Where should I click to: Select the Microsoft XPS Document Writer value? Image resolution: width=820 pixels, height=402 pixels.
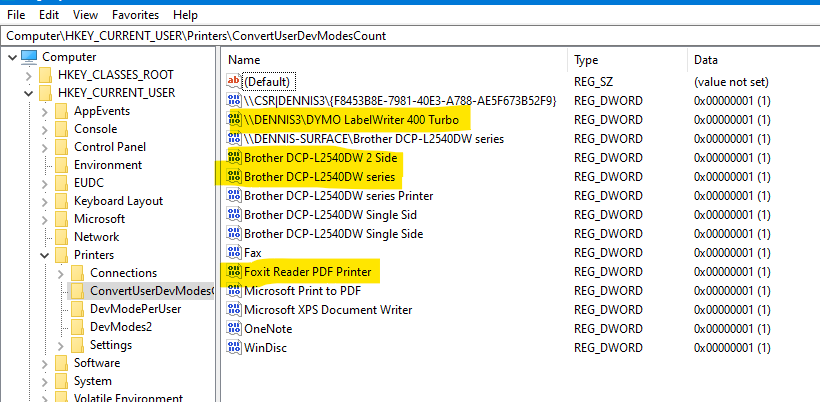click(328, 309)
